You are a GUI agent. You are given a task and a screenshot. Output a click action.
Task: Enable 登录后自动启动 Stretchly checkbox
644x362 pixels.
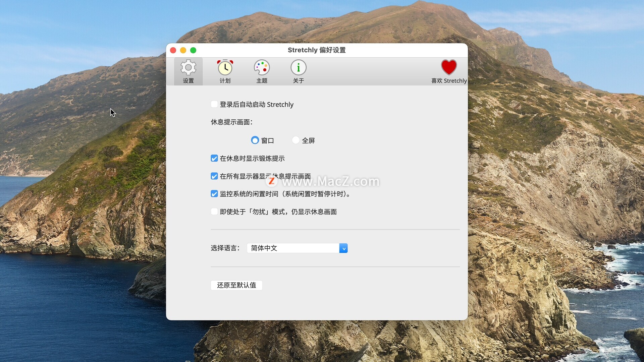[214, 104]
